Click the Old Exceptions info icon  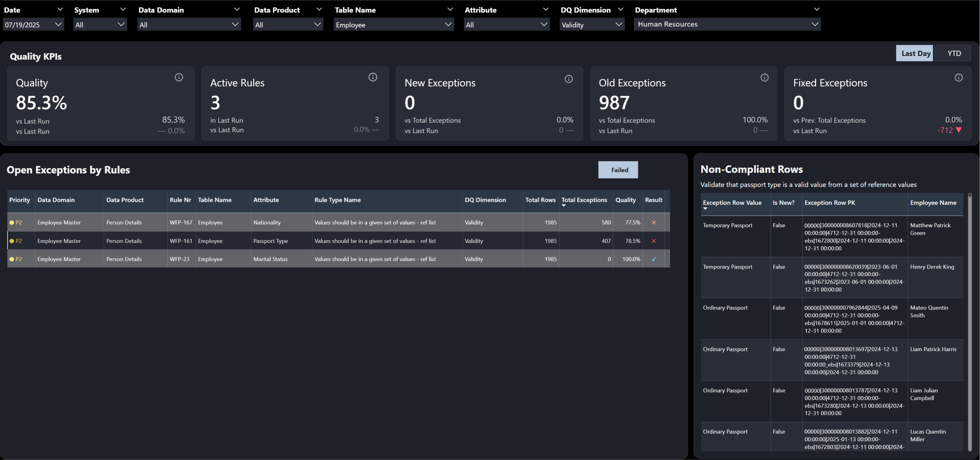(x=764, y=77)
